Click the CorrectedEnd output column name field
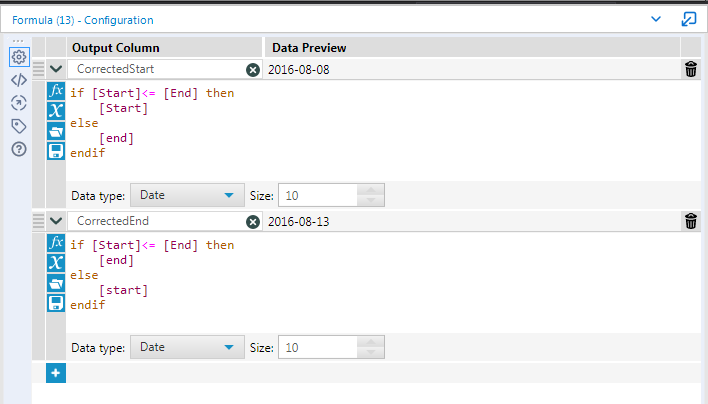Viewport: 708px width, 404px height. tap(157, 222)
